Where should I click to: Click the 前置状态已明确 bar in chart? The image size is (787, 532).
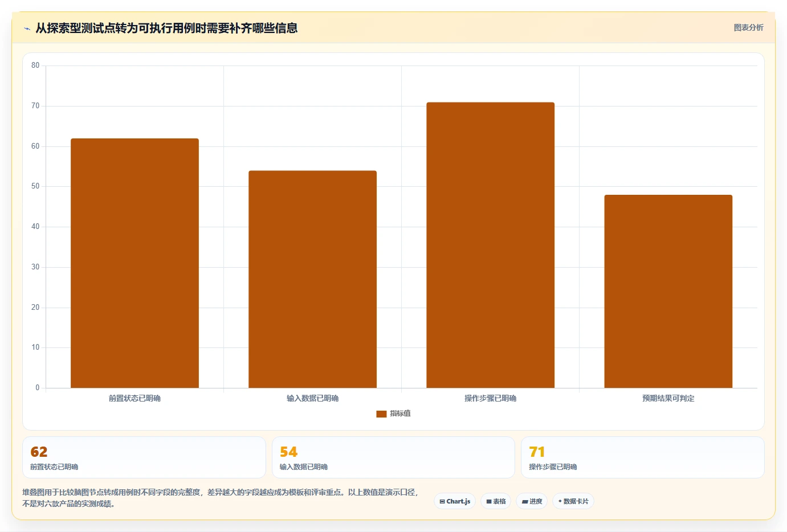pos(134,263)
